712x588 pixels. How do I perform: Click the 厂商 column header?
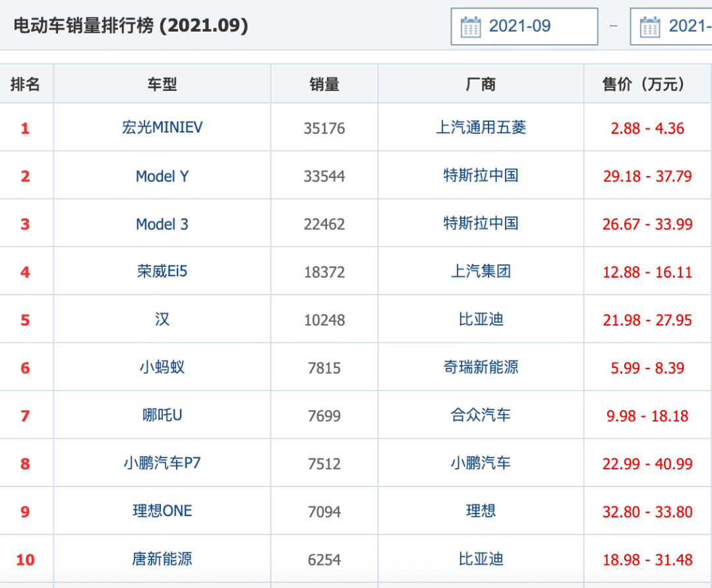pyautogui.click(x=481, y=84)
